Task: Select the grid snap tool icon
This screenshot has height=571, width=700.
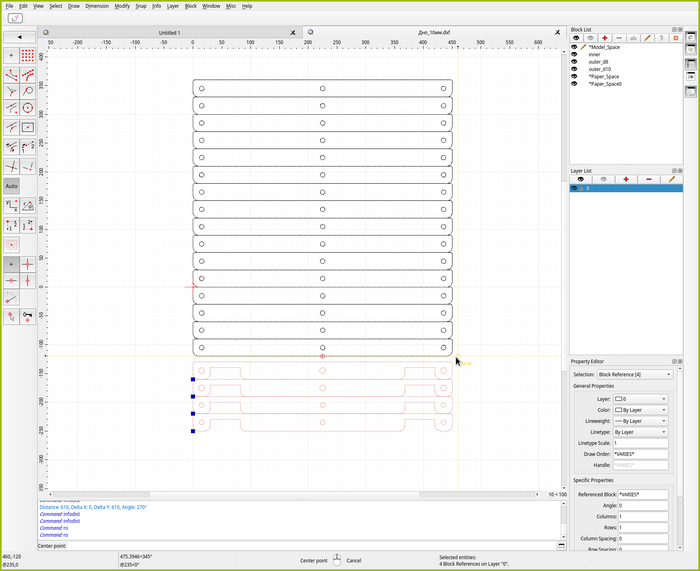Action: [x=28, y=56]
